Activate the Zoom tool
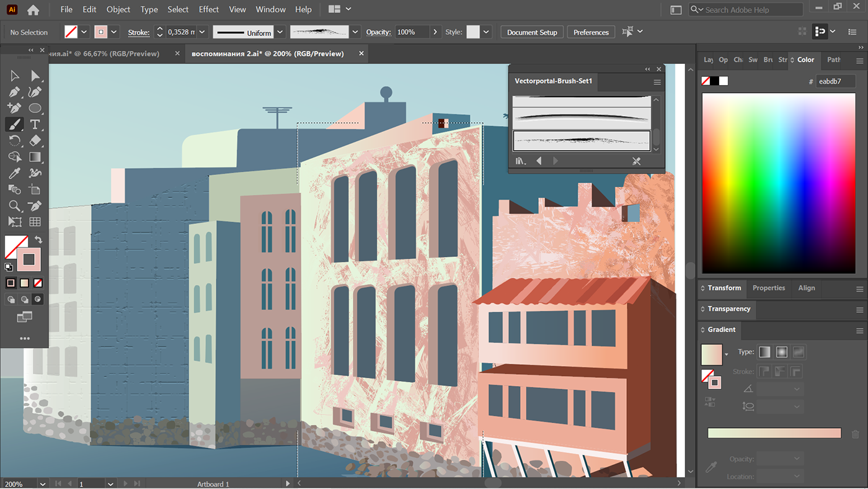The image size is (868, 489). coord(14,205)
